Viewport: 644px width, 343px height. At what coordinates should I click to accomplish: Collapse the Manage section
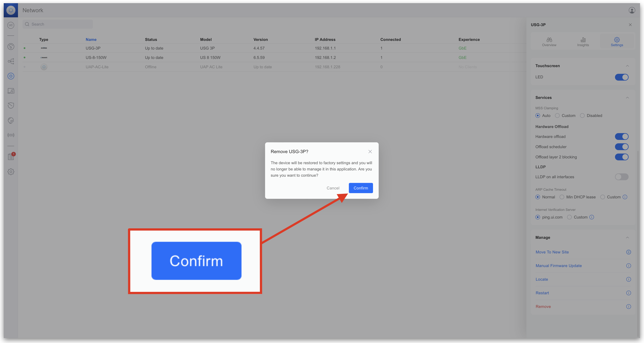click(x=627, y=238)
